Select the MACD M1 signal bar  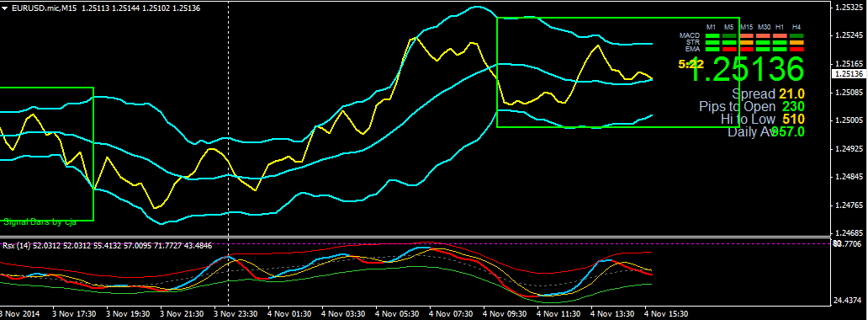pyautogui.click(x=712, y=35)
